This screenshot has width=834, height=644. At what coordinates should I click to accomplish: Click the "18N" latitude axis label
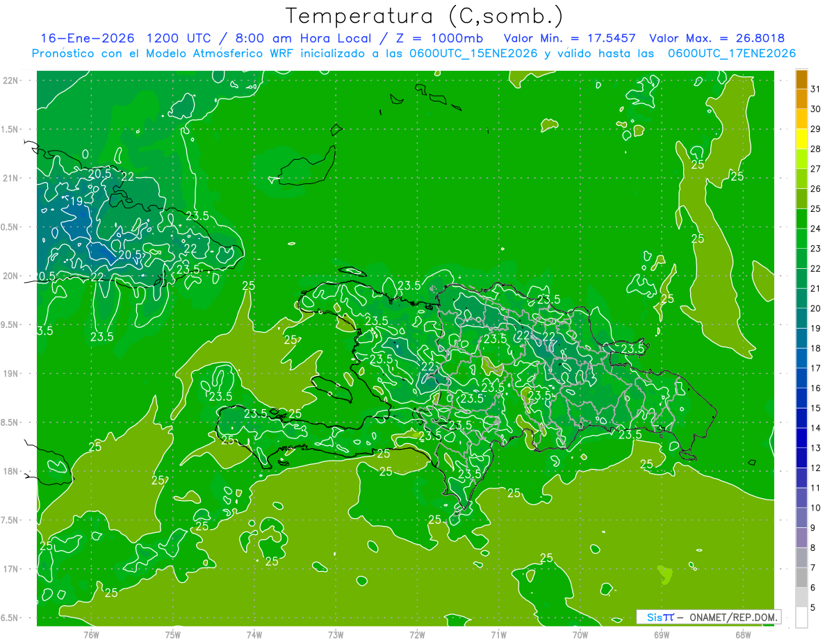click(x=11, y=472)
